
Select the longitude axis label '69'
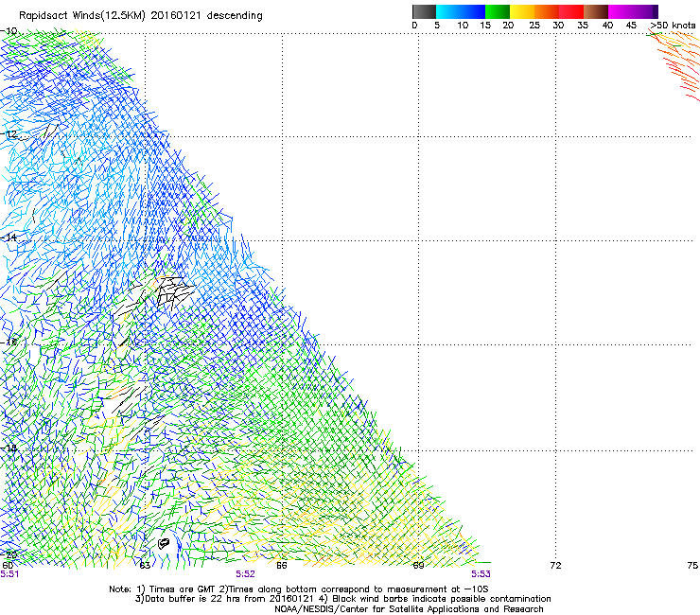tap(418, 566)
